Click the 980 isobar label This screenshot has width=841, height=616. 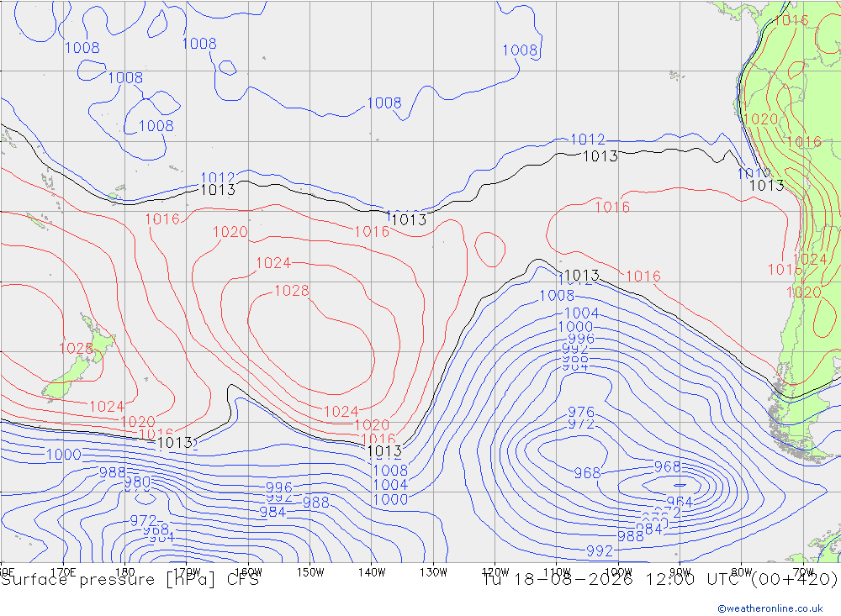tap(137, 481)
